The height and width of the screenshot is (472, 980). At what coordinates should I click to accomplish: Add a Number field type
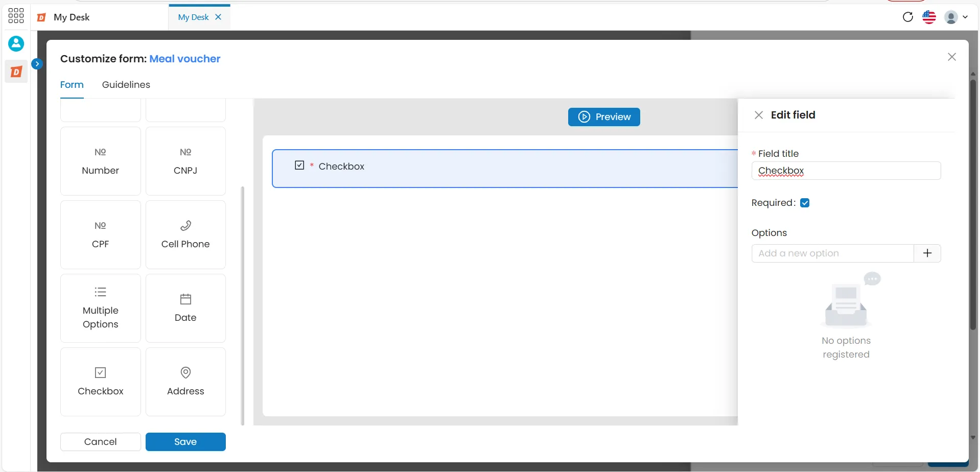pos(101,161)
